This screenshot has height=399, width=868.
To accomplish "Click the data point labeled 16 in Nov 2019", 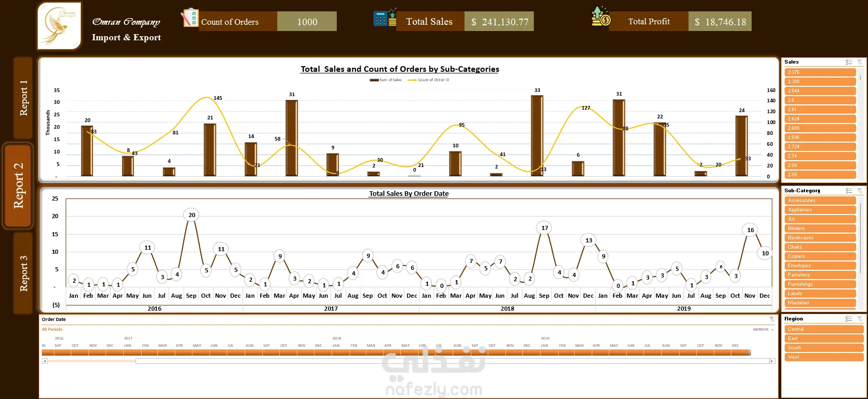I will pos(751,230).
